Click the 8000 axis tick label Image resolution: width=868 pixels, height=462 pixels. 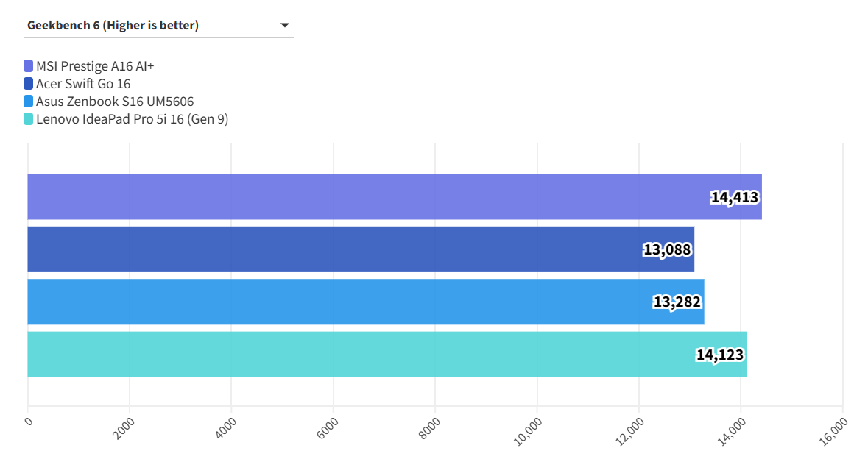point(431,428)
